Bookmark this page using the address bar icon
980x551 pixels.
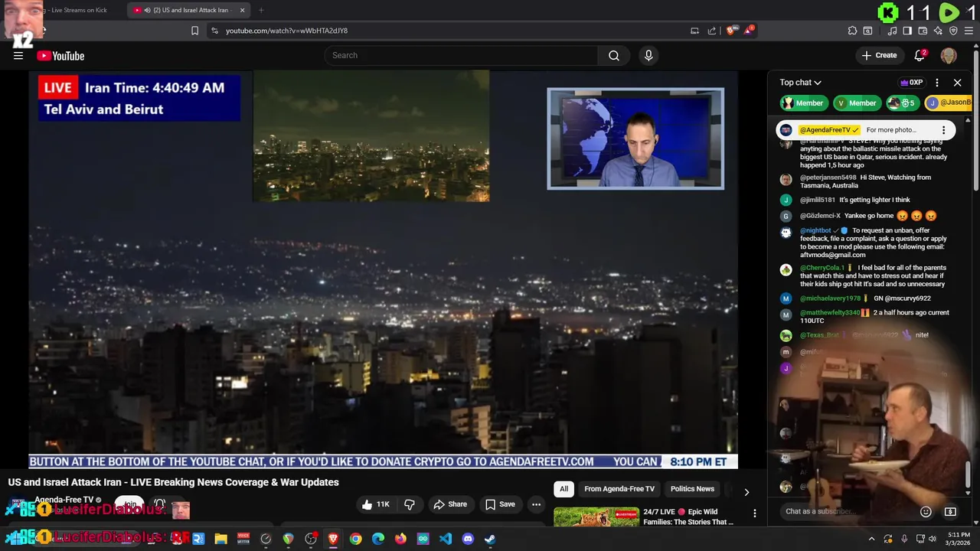[194, 31]
